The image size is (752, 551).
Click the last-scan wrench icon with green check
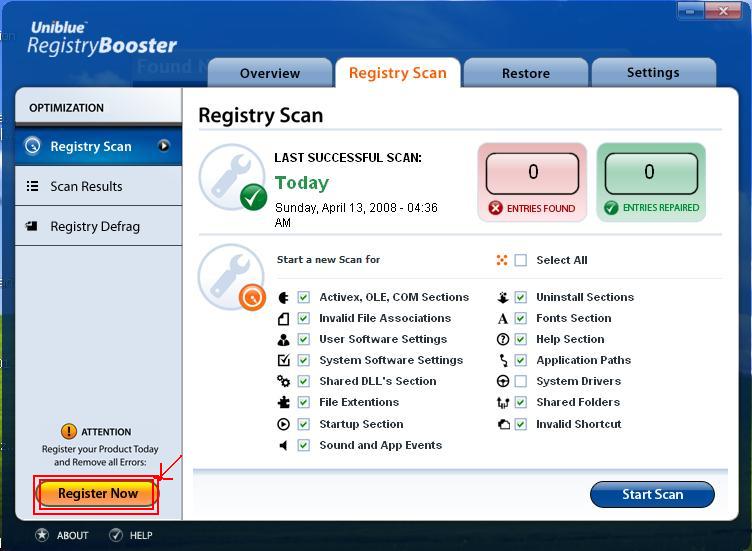(x=233, y=177)
